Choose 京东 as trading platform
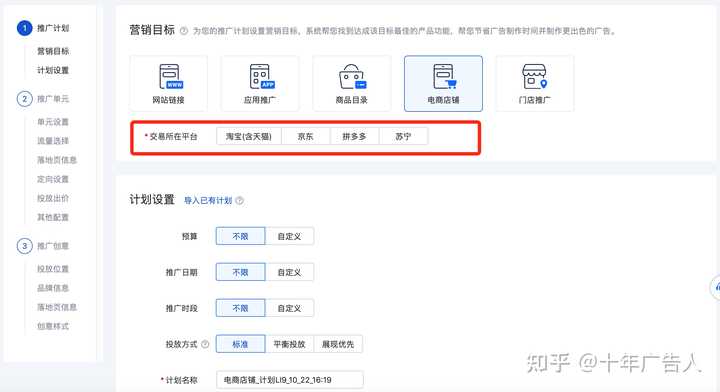Viewport: 720px width, 392px height. (305, 136)
